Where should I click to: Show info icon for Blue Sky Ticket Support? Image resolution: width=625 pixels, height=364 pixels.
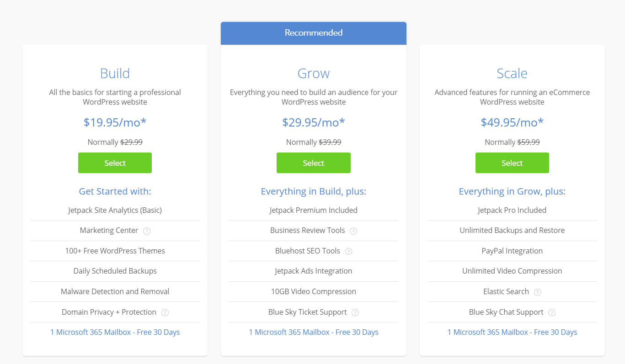click(355, 313)
